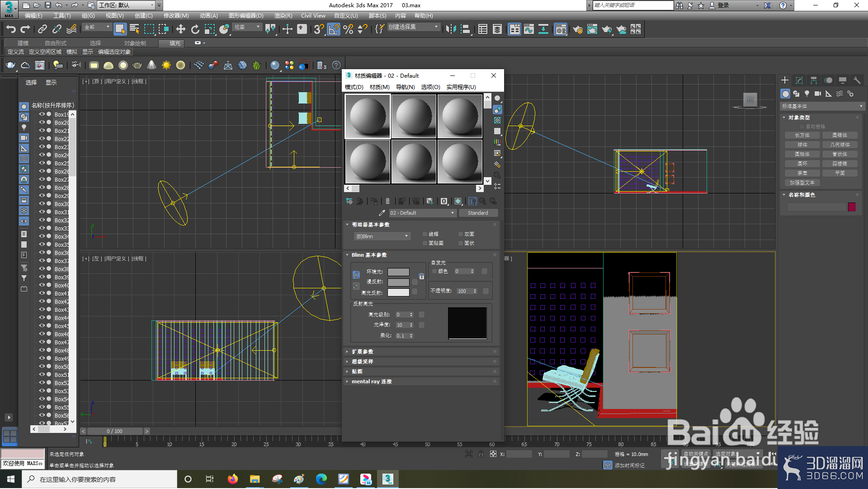Expand the 扩展参数 rollout
Image resolution: width=868 pixels, height=489 pixels.
coord(421,352)
